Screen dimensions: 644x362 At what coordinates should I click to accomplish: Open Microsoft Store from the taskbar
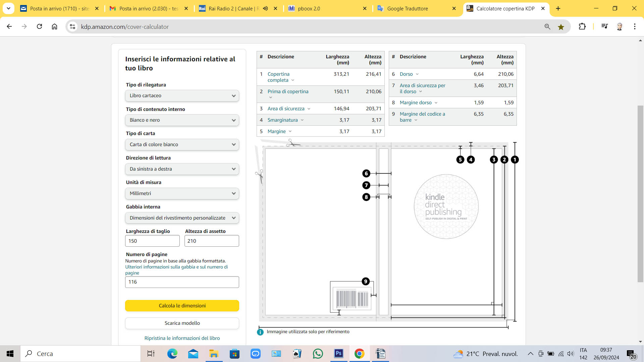[x=234, y=354]
